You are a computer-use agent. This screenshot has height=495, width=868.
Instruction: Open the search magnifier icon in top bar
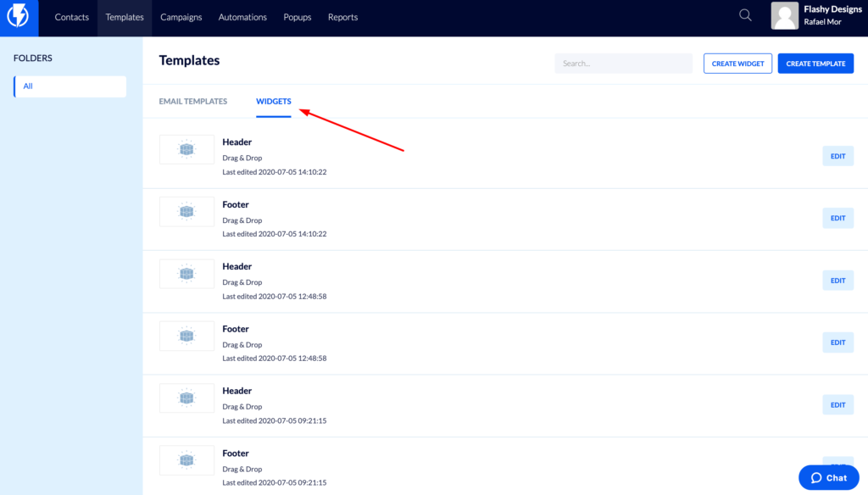745,15
